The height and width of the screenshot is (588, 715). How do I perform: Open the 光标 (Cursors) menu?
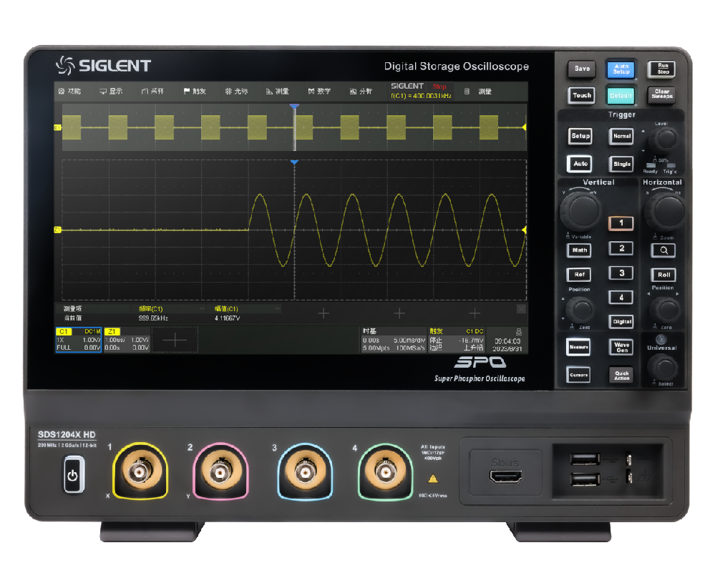236,92
